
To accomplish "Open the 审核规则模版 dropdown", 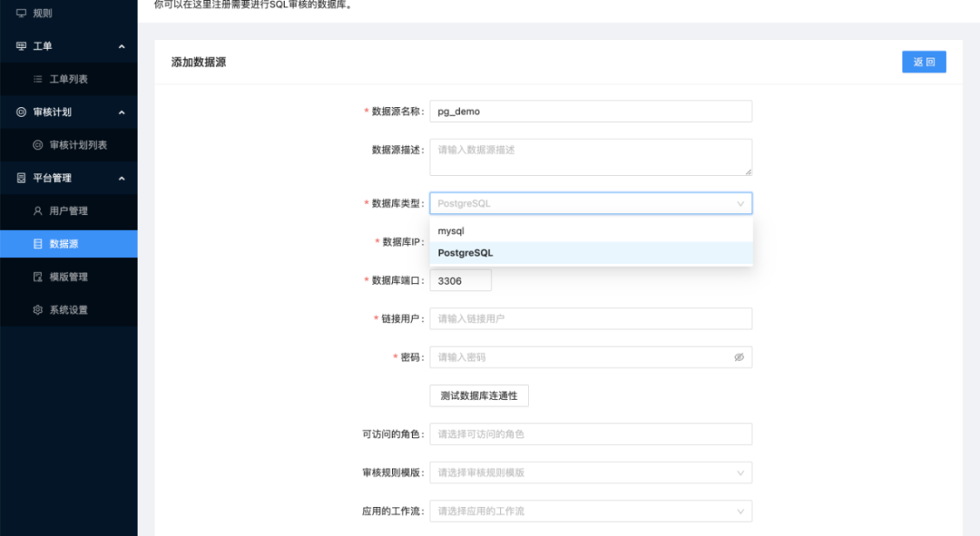I will (591, 473).
